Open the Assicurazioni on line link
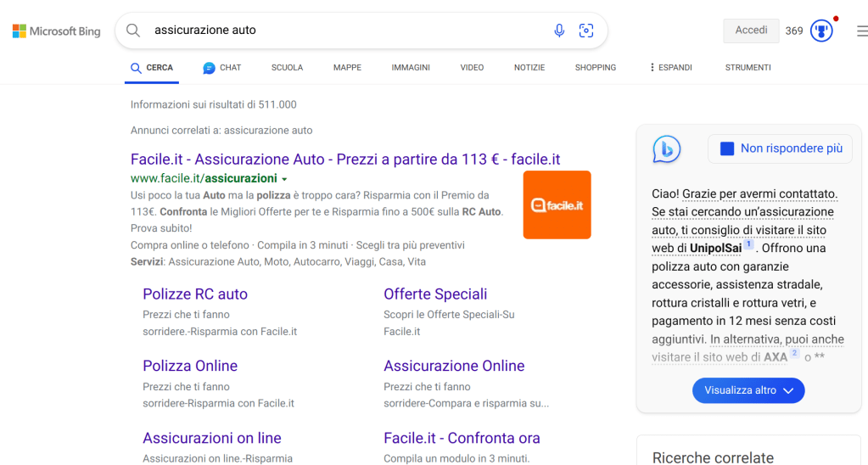 (212, 438)
